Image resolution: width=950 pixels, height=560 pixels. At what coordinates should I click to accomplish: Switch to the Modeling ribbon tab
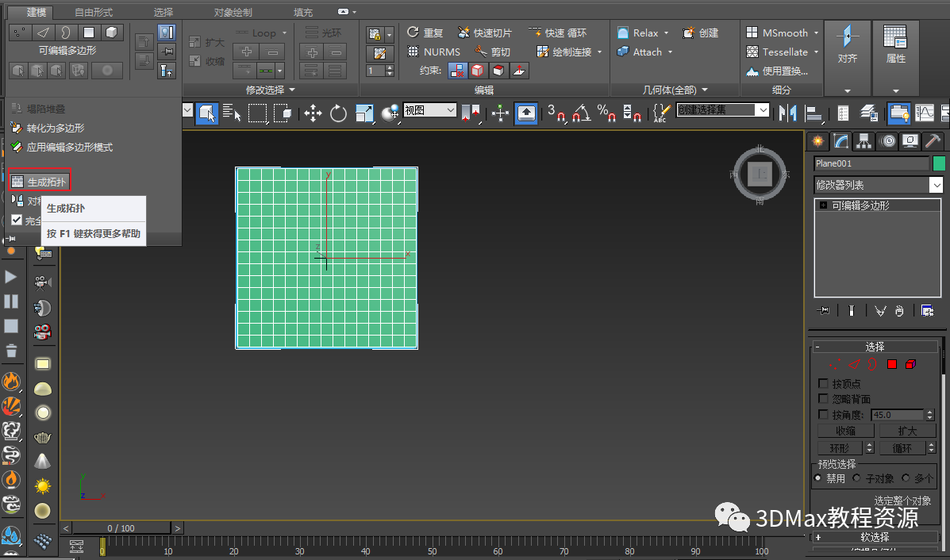[x=37, y=12]
